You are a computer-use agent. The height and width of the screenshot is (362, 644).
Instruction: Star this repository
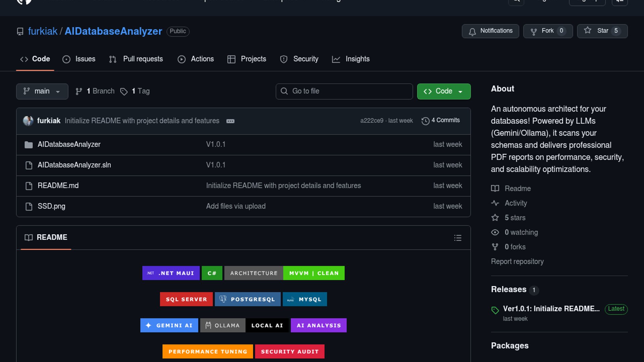(x=602, y=31)
